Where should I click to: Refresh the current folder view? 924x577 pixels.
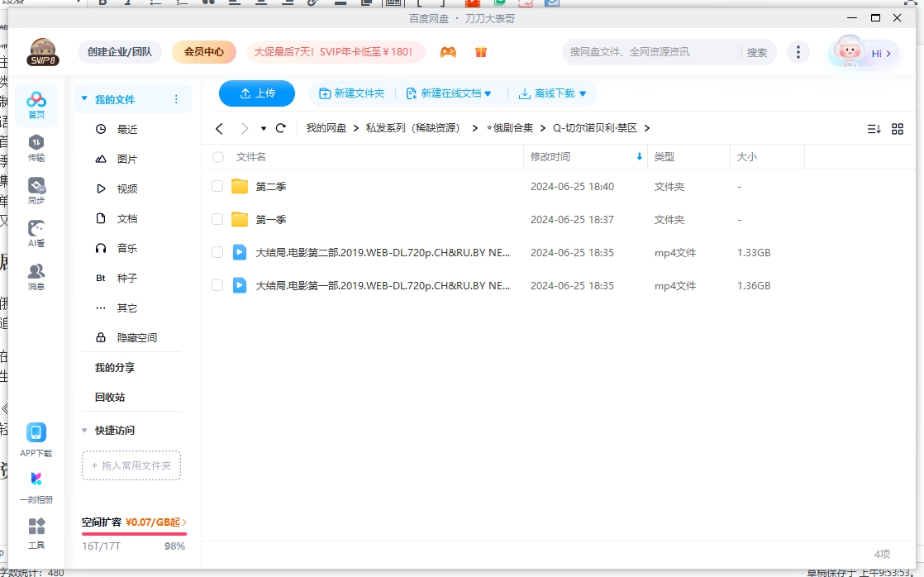coord(280,128)
